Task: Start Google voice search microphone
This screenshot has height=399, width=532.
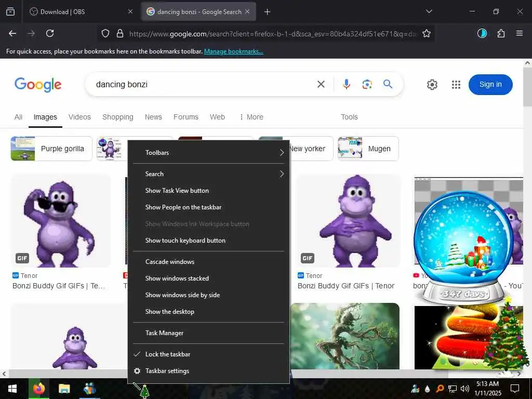Action: pyautogui.click(x=347, y=84)
